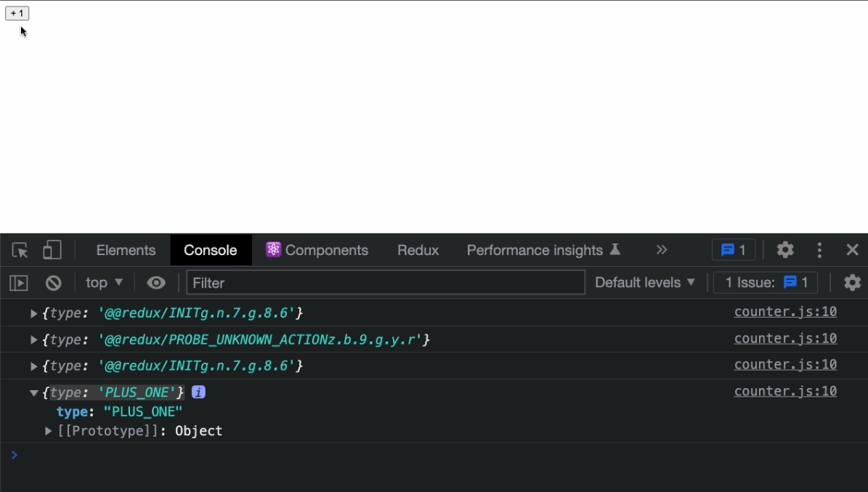Click the info badge next to PLUS_ONE
Screen dimensions: 868x492
pyautogui.click(x=198, y=392)
